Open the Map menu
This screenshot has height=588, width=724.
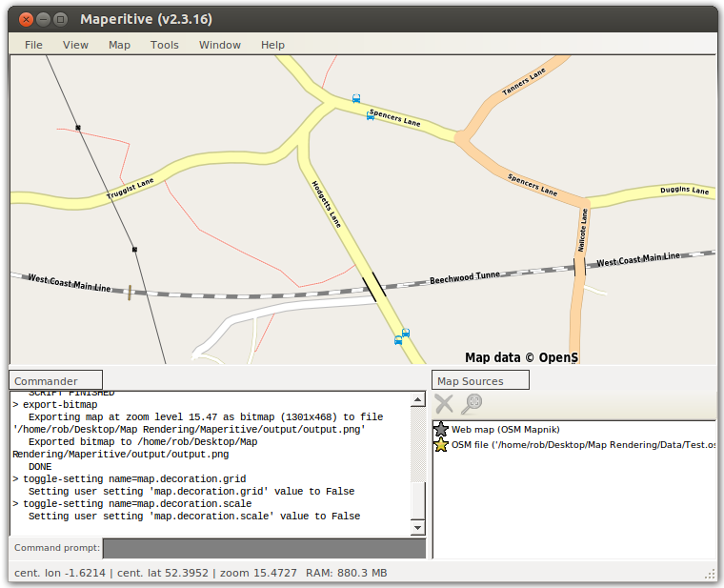[x=120, y=45]
